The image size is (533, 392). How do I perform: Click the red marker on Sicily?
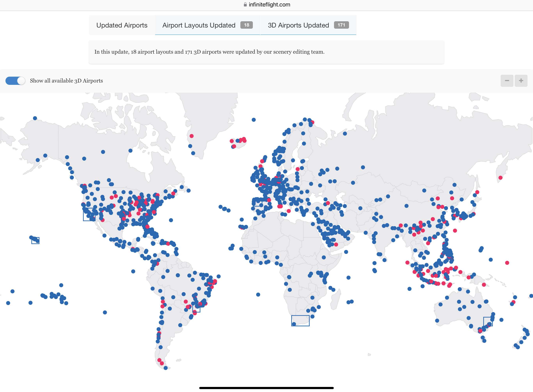[289, 211]
